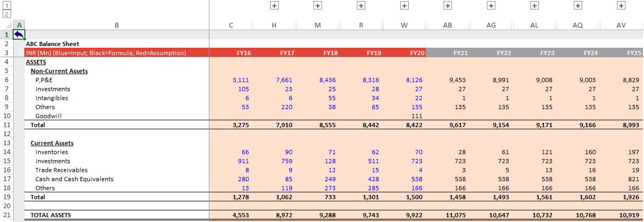Select row 11 header
Image resolution: width=644 pixels, height=222 pixels.
[x=7, y=125]
